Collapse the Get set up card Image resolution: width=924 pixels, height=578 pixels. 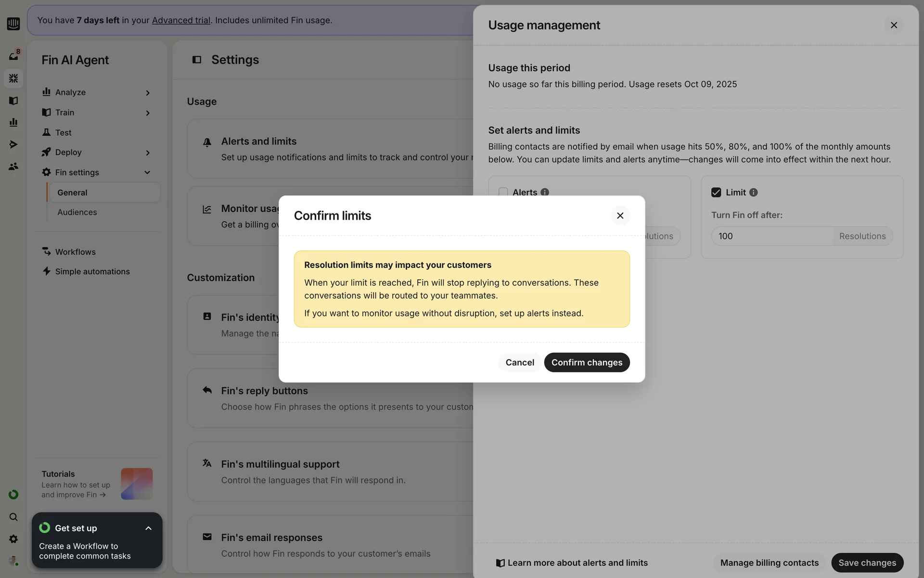coord(148,528)
